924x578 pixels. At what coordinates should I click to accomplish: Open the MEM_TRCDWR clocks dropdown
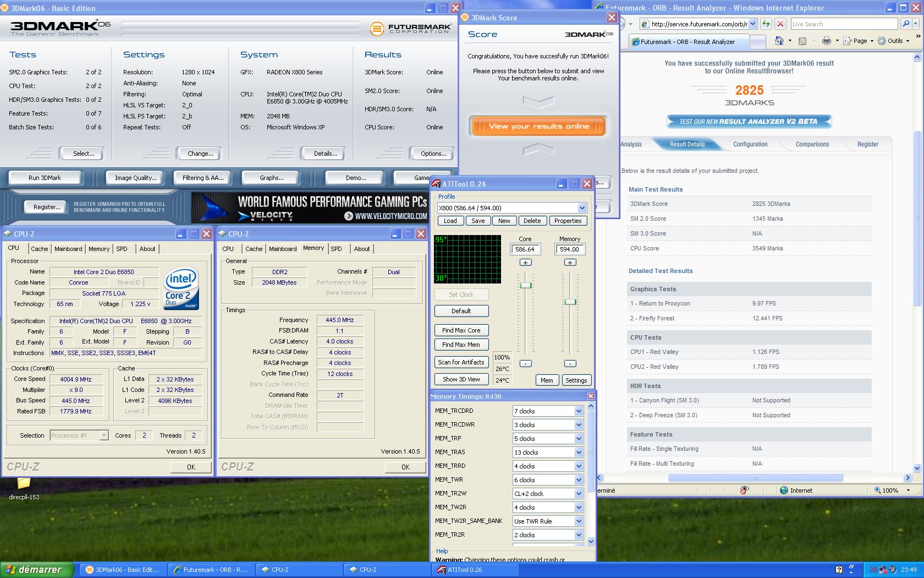point(579,425)
